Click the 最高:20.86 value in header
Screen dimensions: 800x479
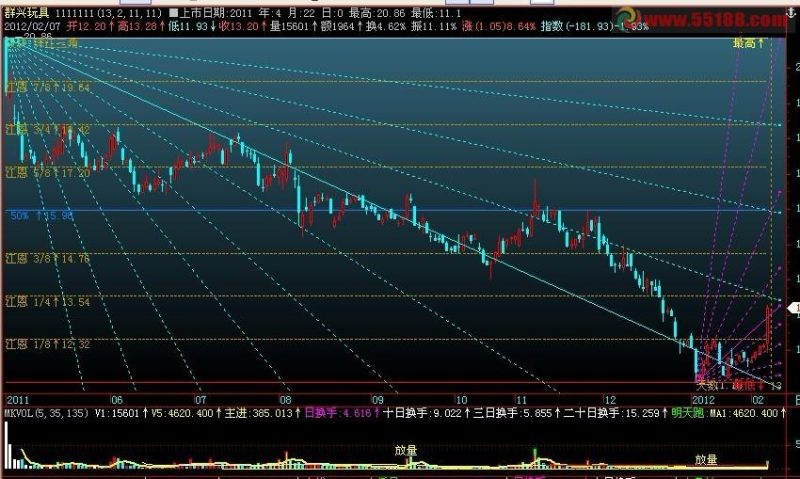tap(377, 13)
